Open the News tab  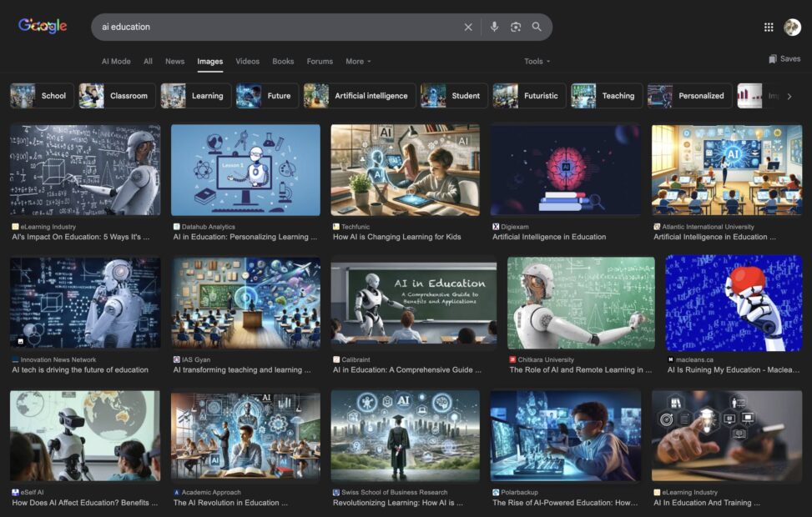pos(175,61)
